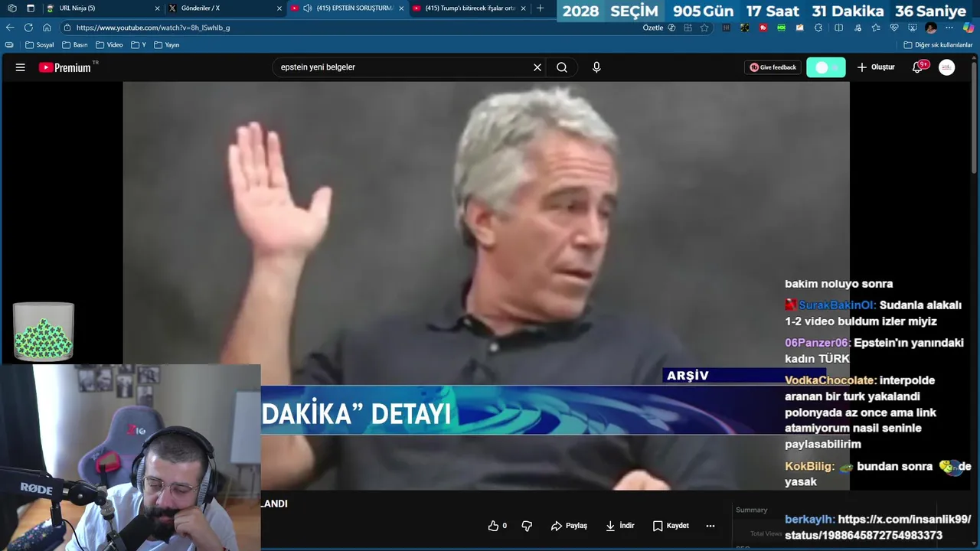The width and height of the screenshot is (980, 551).
Task: Open the workspaces icon in the tab bar
Action: pos(11,8)
